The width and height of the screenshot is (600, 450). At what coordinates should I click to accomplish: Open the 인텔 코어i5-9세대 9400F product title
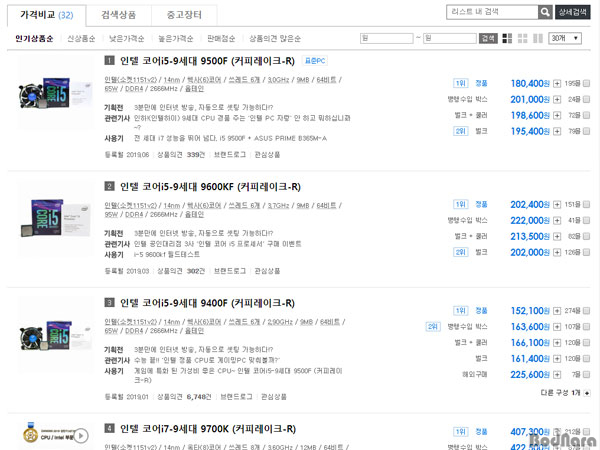pyautogui.click(x=207, y=303)
